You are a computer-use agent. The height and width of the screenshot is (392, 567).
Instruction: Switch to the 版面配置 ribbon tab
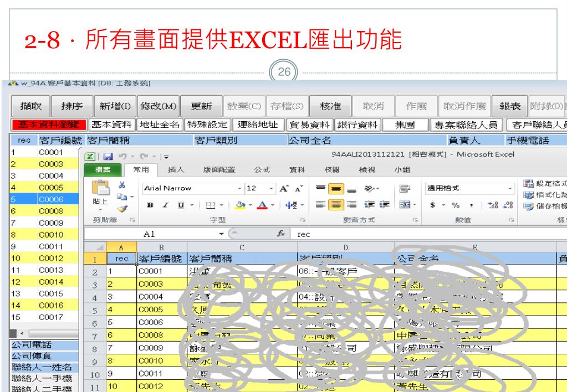pyautogui.click(x=219, y=169)
